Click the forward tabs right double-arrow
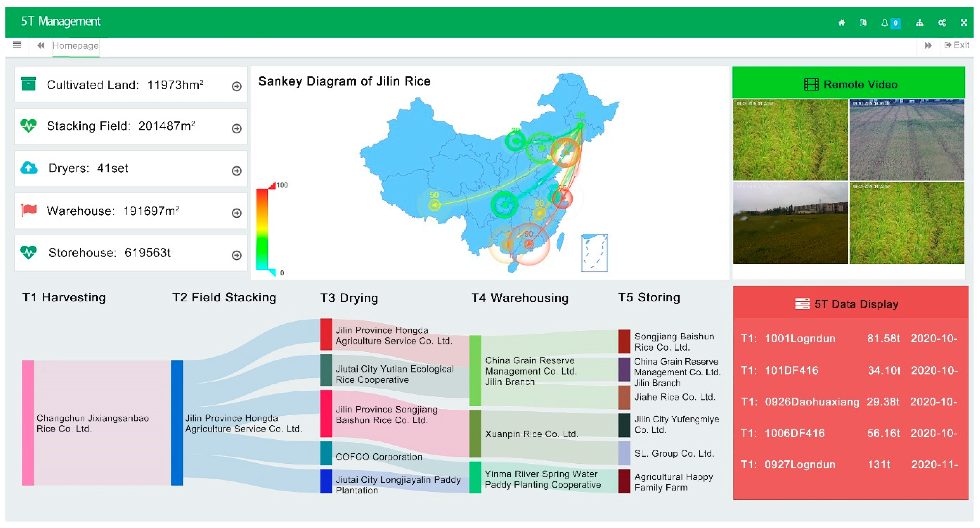The image size is (980, 528). pyautogui.click(x=928, y=45)
